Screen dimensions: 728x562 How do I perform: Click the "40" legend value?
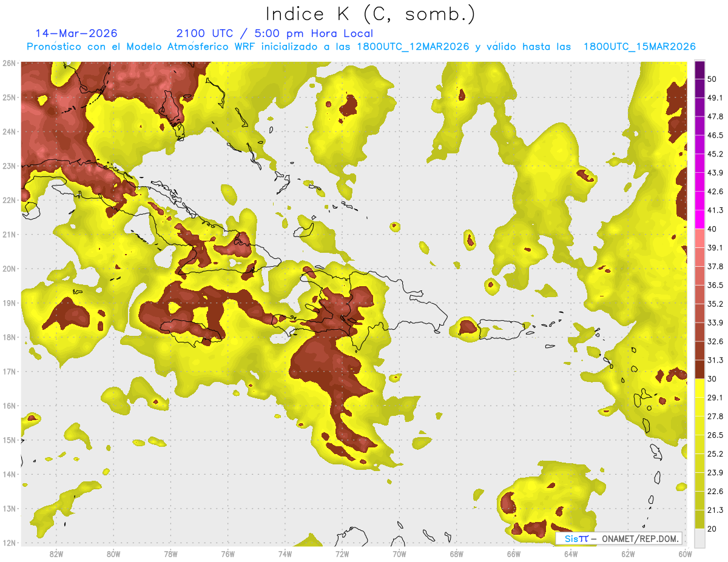(x=712, y=229)
